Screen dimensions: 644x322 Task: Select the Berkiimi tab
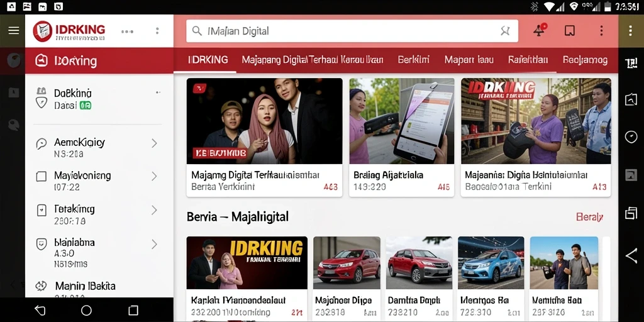[x=414, y=60]
